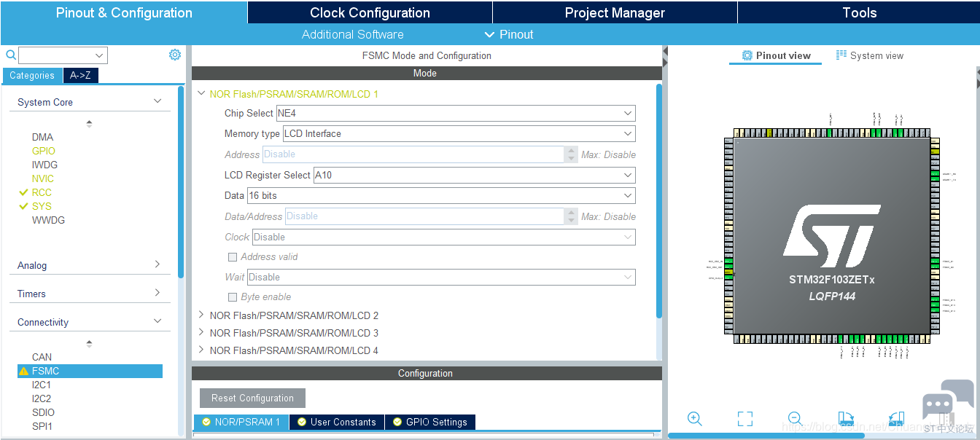Switch to System view
Viewport: 980px width, 440px height.
point(869,55)
